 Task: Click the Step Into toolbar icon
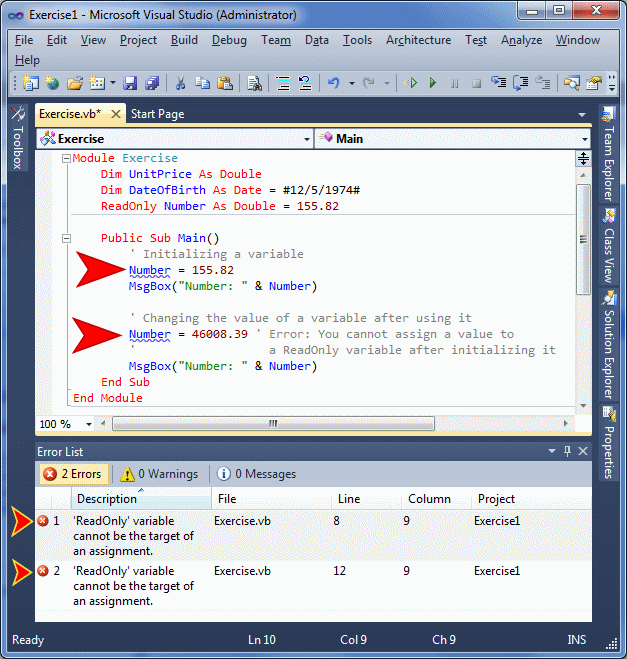tap(499, 83)
